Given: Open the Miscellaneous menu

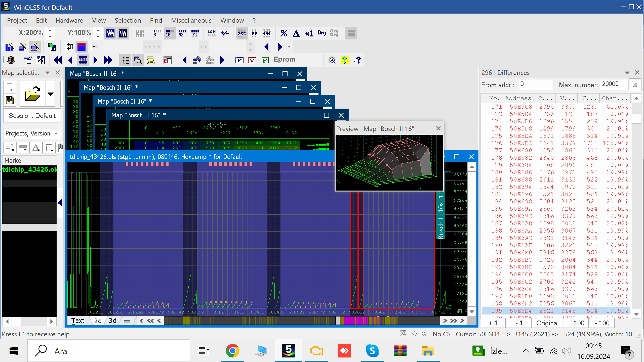Looking at the screenshot, I should 191,20.
